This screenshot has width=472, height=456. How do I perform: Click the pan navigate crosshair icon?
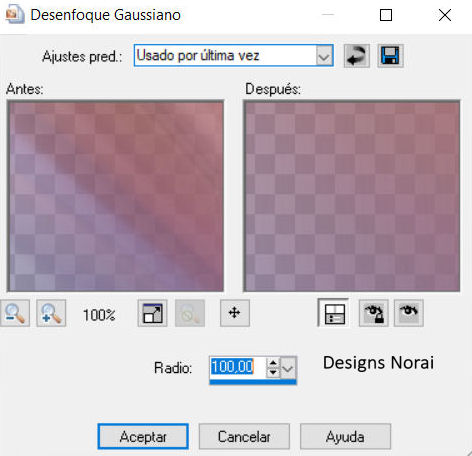coord(235,313)
